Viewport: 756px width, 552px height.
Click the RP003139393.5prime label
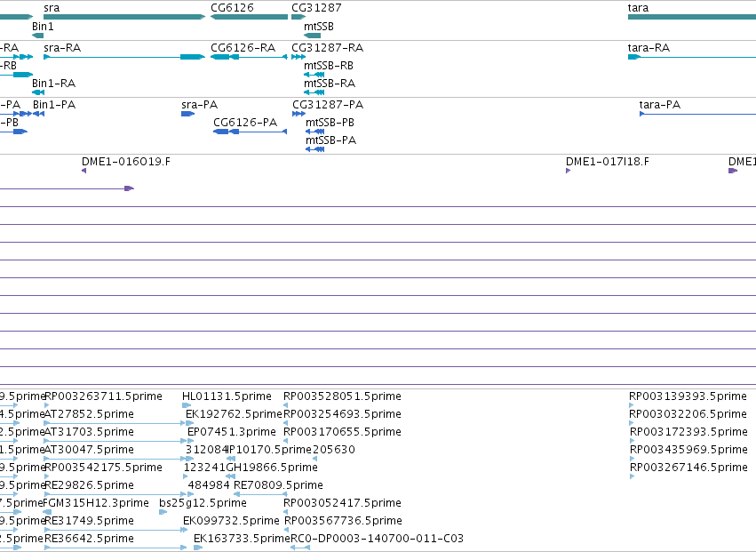tap(688, 396)
